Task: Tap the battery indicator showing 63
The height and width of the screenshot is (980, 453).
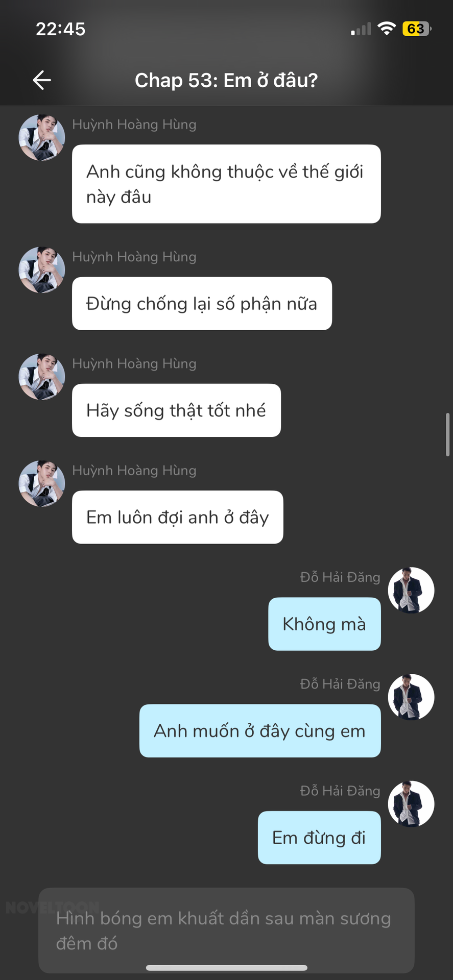Action: click(x=417, y=29)
